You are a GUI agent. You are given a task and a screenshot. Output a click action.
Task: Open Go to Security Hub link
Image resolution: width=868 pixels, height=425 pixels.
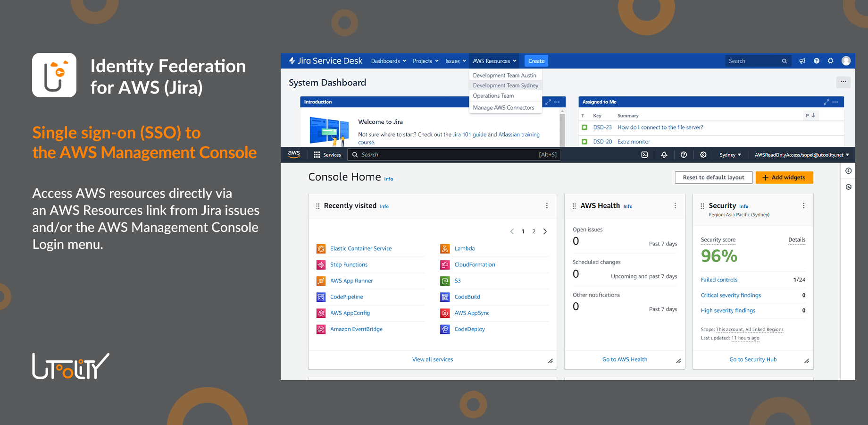point(753,360)
